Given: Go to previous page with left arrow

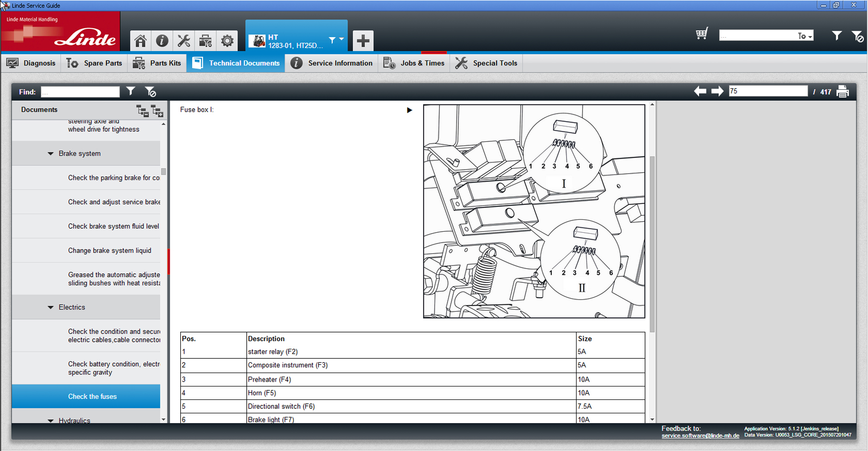Looking at the screenshot, I should pos(700,91).
